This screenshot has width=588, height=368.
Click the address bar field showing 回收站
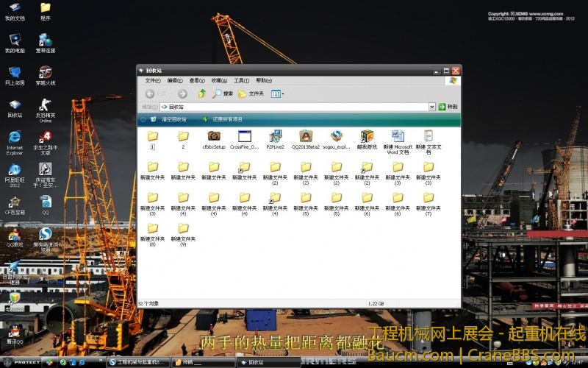pos(294,107)
